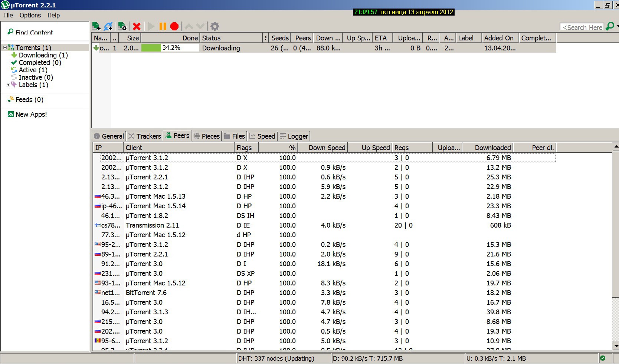Select Active (1) category
The height and width of the screenshot is (364, 619).
click(33, 70)
